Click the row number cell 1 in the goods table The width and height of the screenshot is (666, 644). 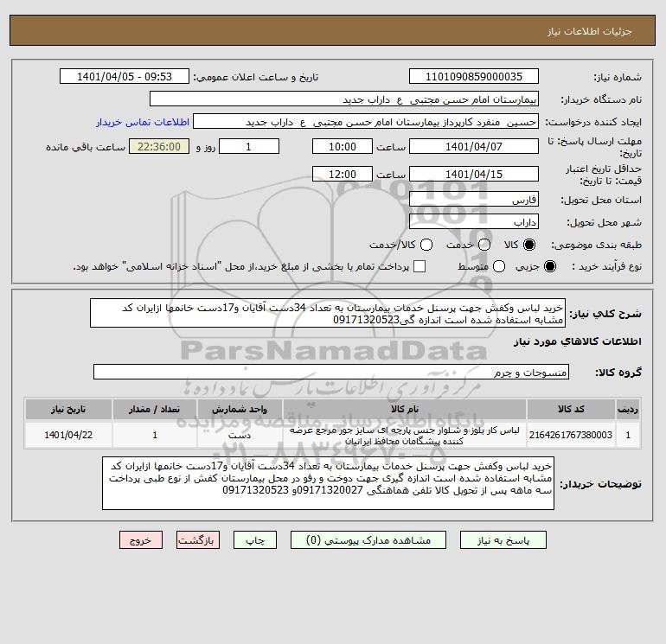click(x=628, y=435)
